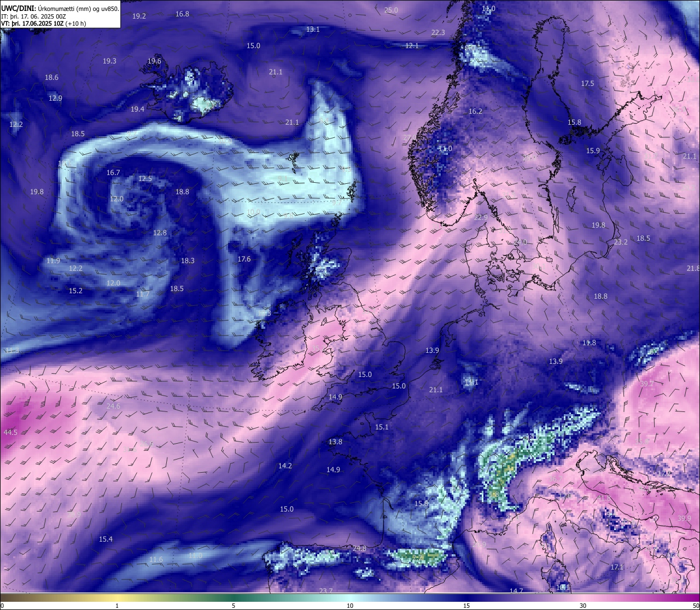Click the 17.6 value west of Scotland
The width and height of the screenshot is (700, 610).
(x=244, y=259)
